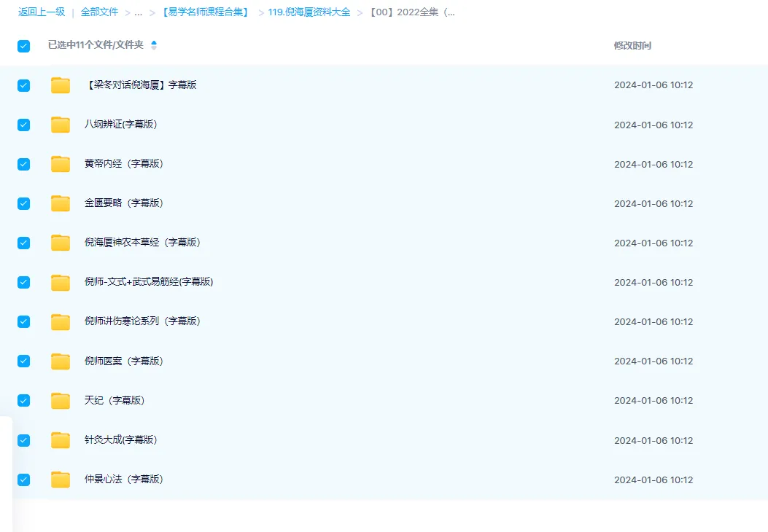Uncheck the 倪海厦神农本草经 checkbox
This screenshot has width=768, height=532.
click(23, 243)
